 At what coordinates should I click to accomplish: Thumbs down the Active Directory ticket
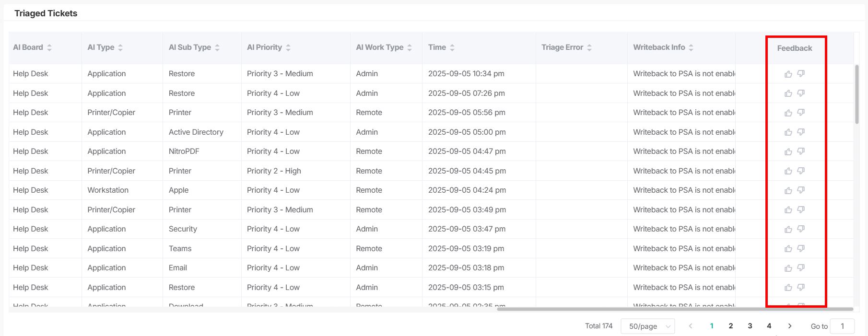(x=801, y=132)
